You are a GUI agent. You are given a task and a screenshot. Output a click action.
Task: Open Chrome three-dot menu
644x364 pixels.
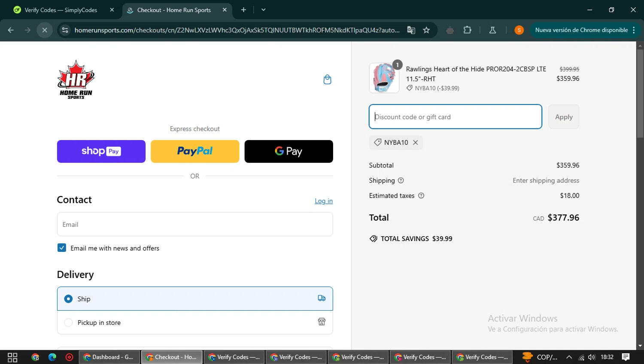(x=634, y=30)
